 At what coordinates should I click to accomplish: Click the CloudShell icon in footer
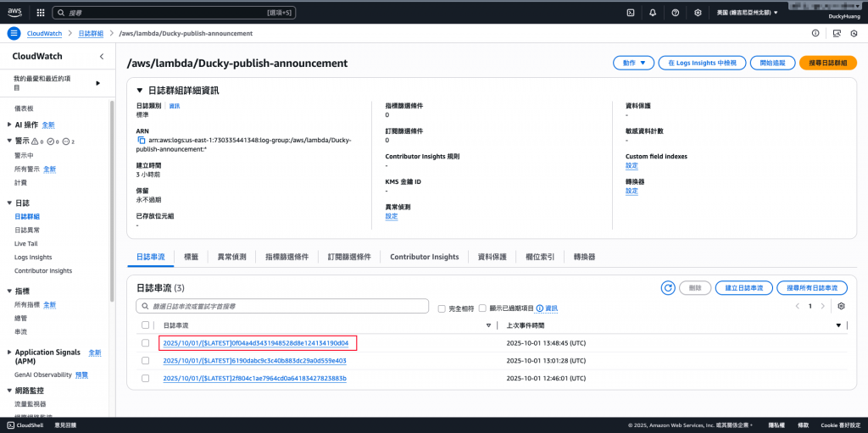(x=10, y=425)
